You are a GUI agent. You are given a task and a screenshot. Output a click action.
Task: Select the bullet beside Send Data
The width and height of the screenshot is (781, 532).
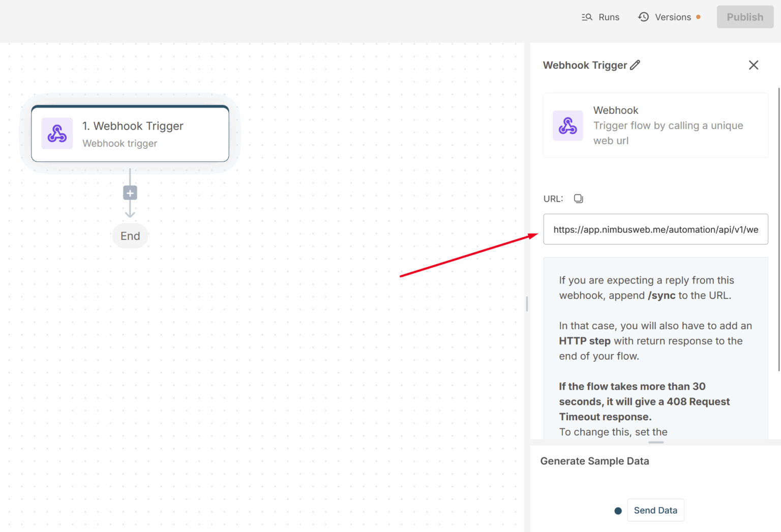[618, 510]
